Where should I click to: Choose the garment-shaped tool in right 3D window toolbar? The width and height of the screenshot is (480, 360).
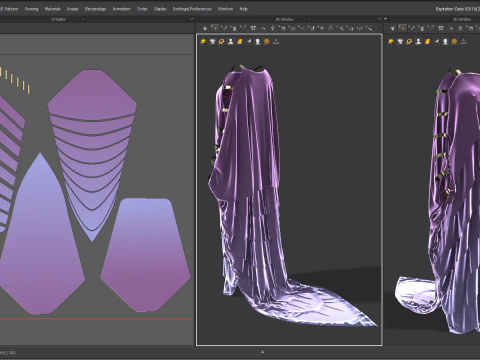pos(422,28)
